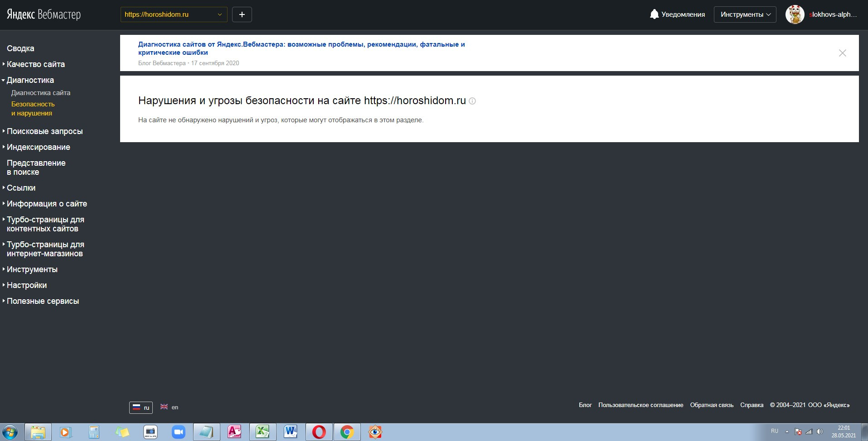Expand Турбо-страницы для контентных сайтов
Image resolution: width=868 pixels, height=441 pixels.
(45, 224)
